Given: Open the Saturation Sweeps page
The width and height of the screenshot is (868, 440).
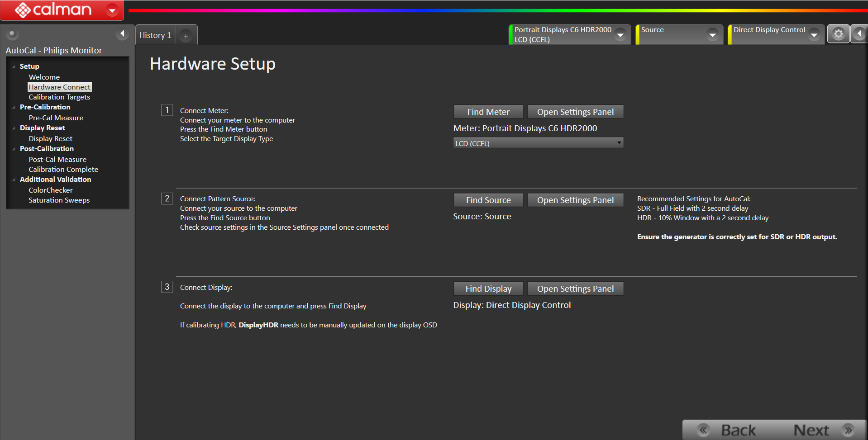Looking at the screenshot, I should tap(59, 200).
